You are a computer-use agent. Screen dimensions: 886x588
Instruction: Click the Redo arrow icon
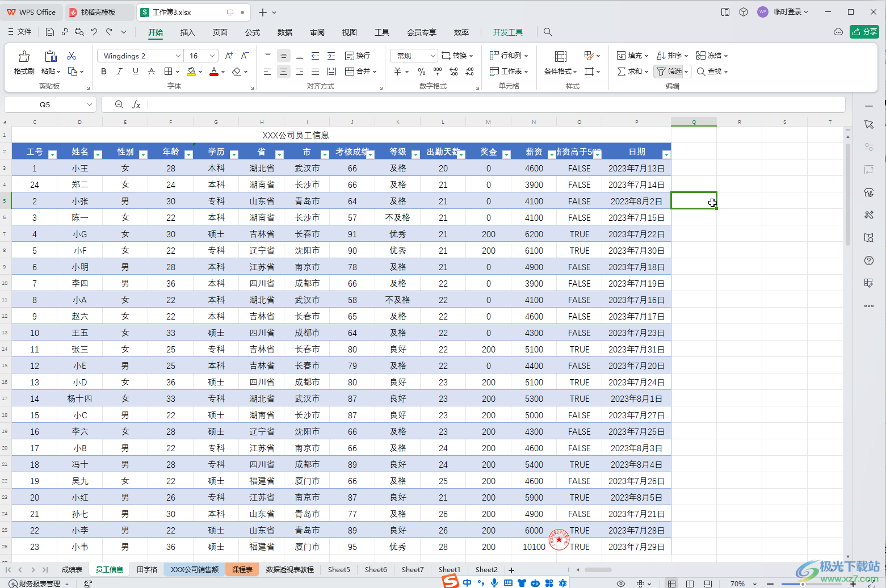[x=109, y=32]
